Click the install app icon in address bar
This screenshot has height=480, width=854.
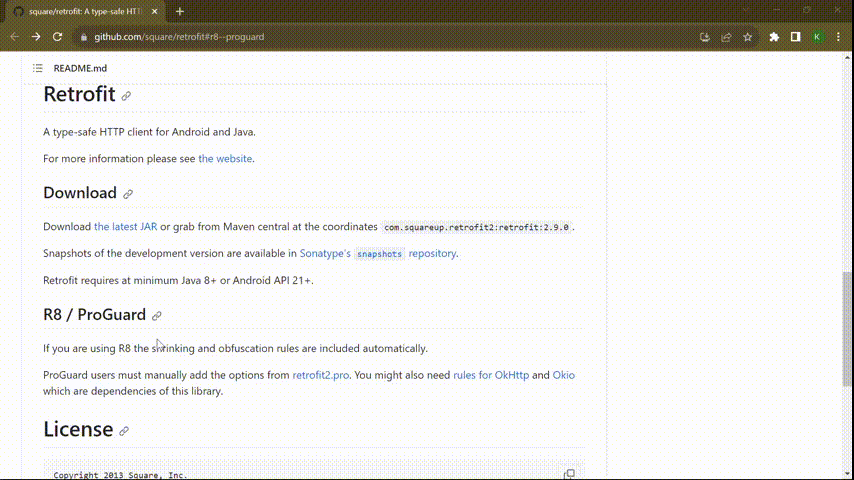705,37
